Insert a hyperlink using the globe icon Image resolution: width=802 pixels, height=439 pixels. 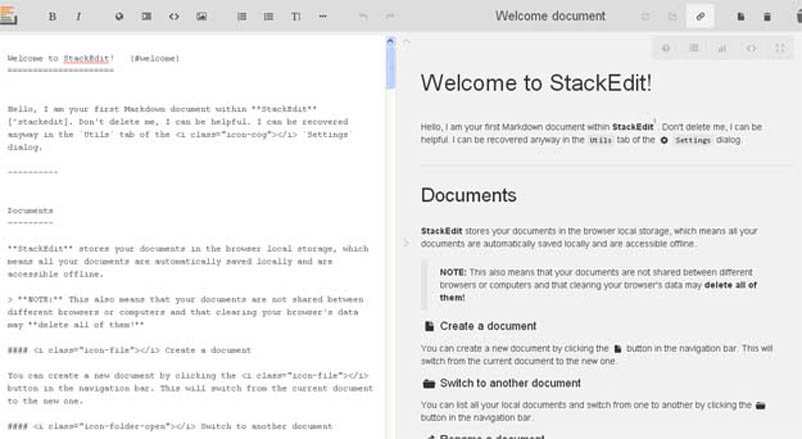[120, 17]
